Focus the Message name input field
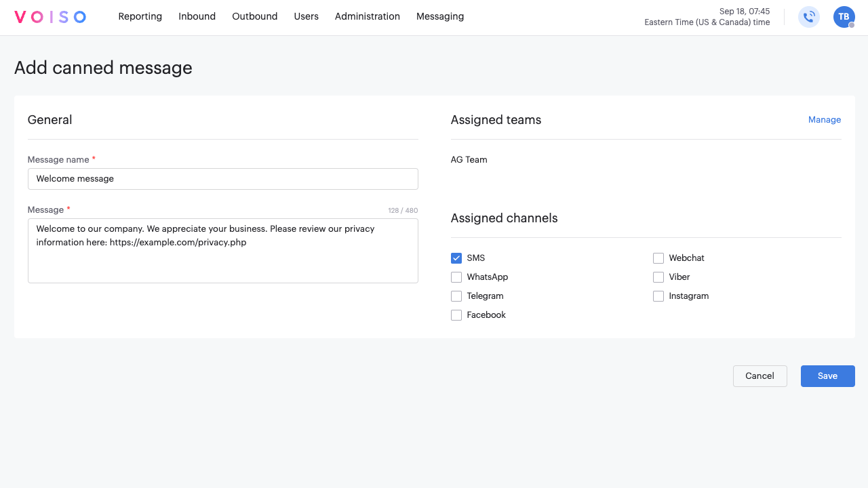 [223, 179]
